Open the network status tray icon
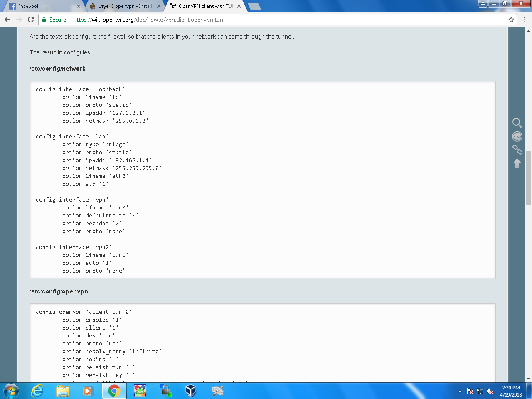This screenshot has height=399, width=532. (480, 391)
